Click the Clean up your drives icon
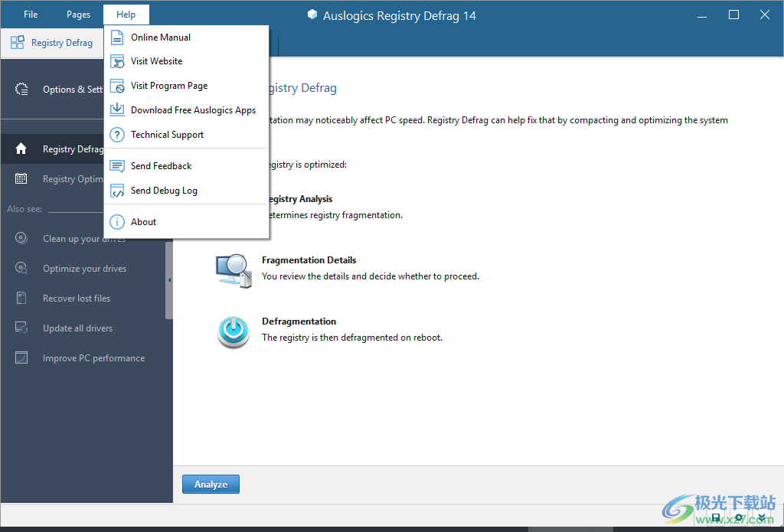The height and width of the screenshot is (532, 784). [x=21, y=238]
